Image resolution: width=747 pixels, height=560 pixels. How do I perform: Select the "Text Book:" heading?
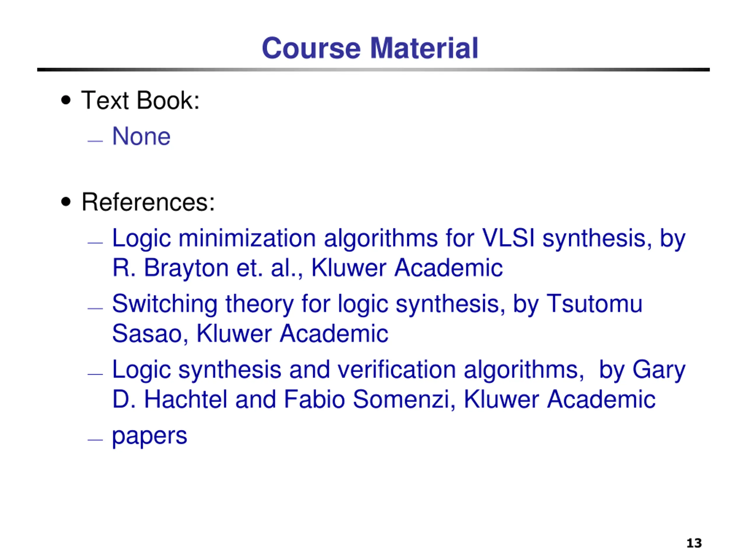click(x=140, y=100)
